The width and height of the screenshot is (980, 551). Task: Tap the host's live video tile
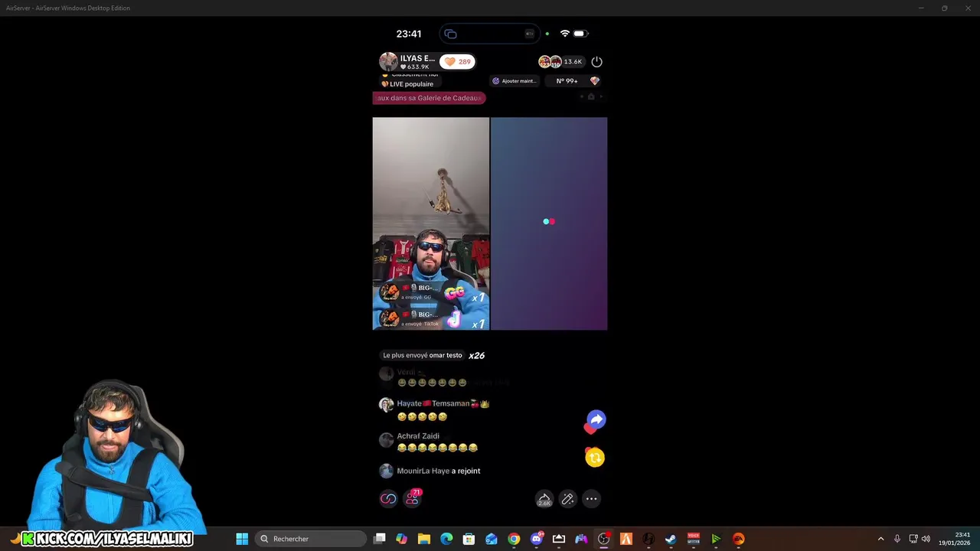(431, 223)
